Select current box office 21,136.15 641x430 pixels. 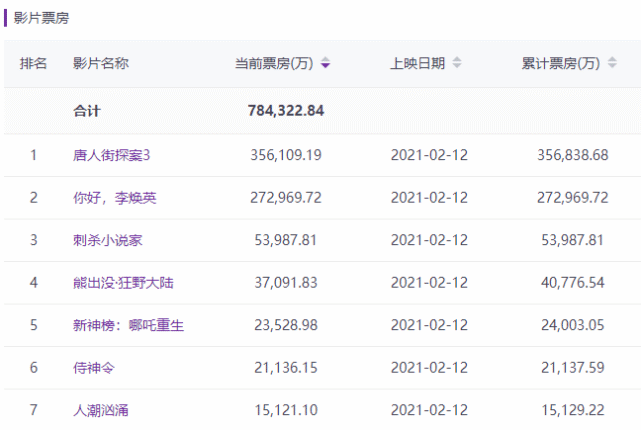coord(286,368)
